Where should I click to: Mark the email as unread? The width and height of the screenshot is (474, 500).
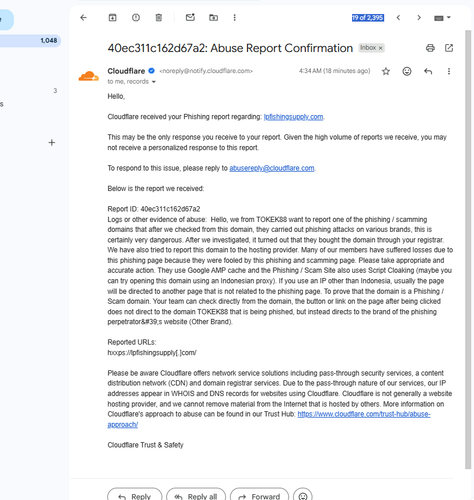tap(190, 17)
